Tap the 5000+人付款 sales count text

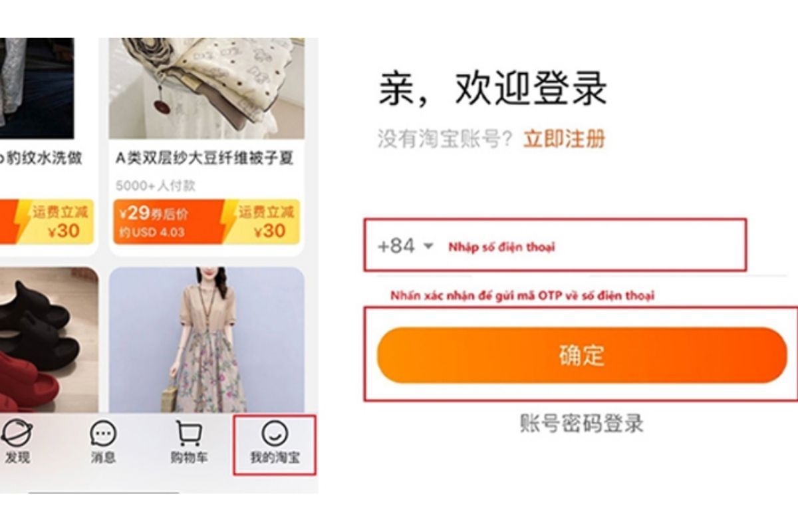(156, 186)
